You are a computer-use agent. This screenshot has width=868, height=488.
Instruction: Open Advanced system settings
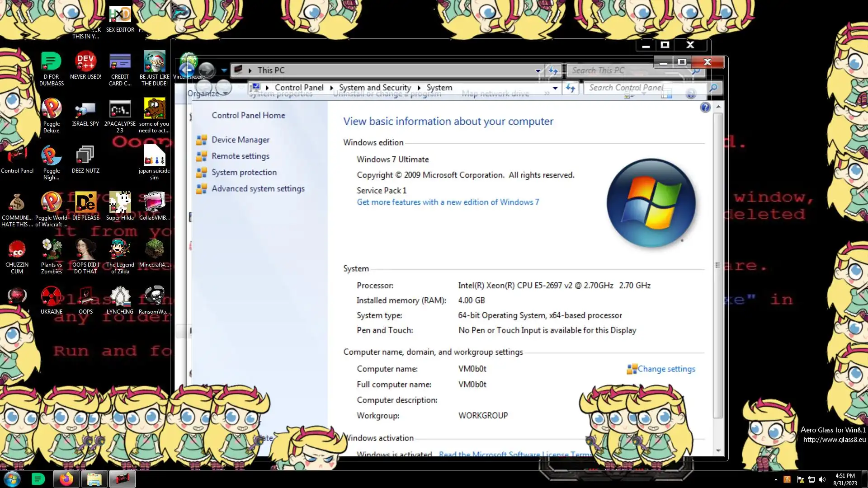258,189
